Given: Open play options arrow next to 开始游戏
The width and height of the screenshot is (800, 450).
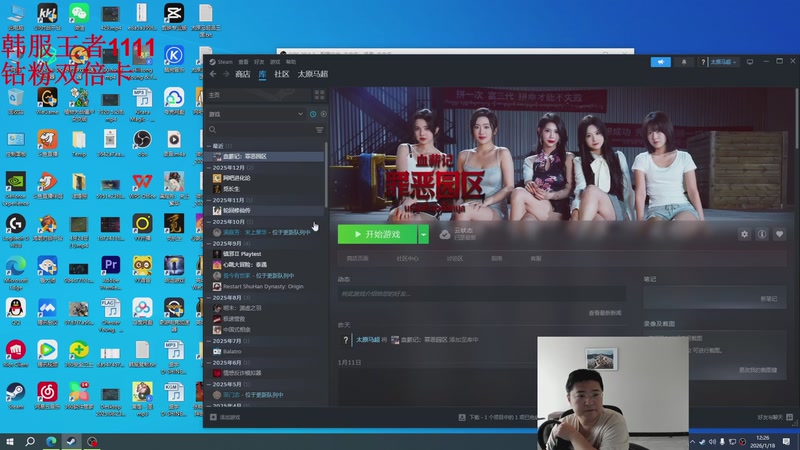Looking at the screenshot, I should point(423,234).
